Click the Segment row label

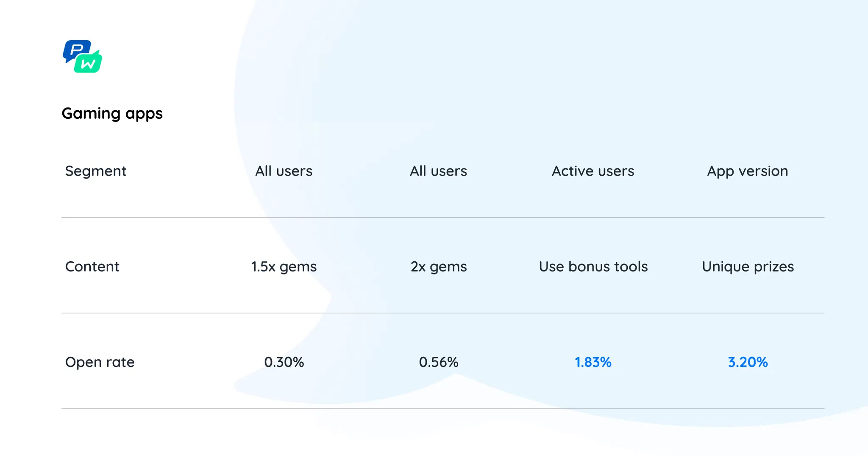click(x=96, y=171)
